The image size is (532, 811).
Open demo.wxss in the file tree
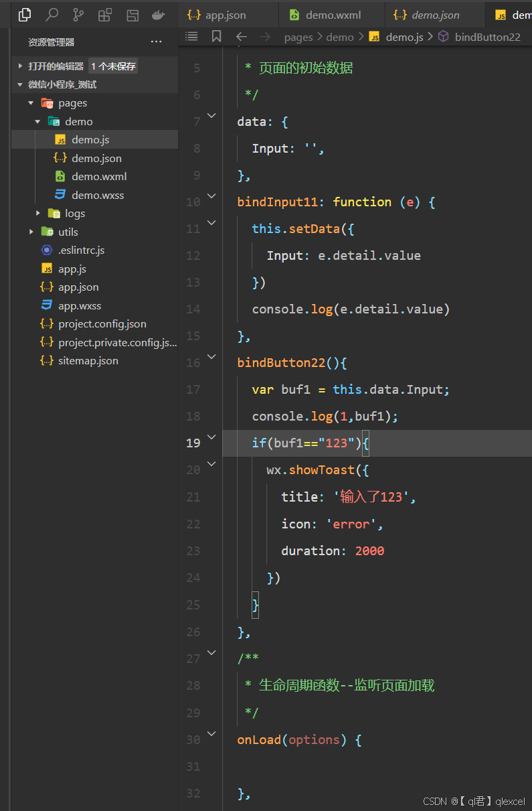pyautogui.click(x=95, y=195)
